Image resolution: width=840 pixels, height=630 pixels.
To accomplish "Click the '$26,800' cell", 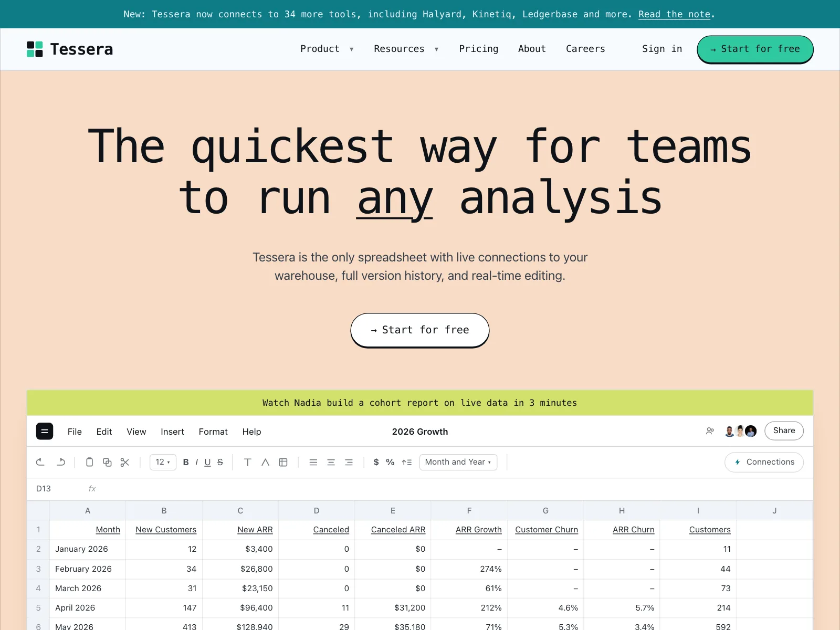I will pos(240,569).
